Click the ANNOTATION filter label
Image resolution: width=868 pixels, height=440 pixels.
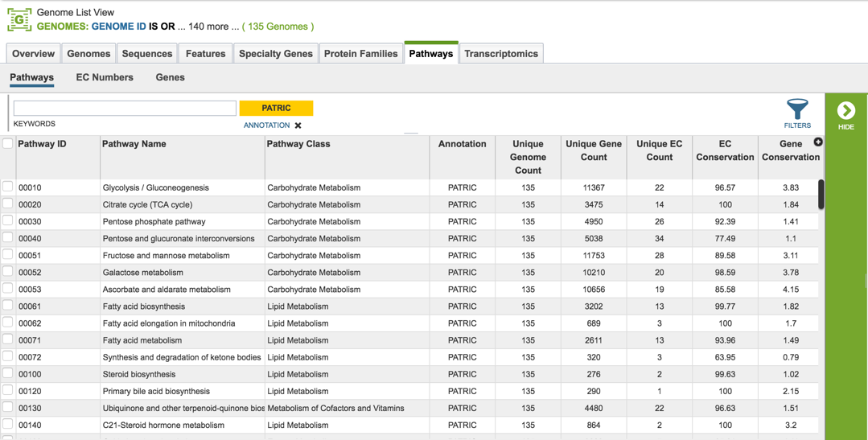tap(266, 125)
